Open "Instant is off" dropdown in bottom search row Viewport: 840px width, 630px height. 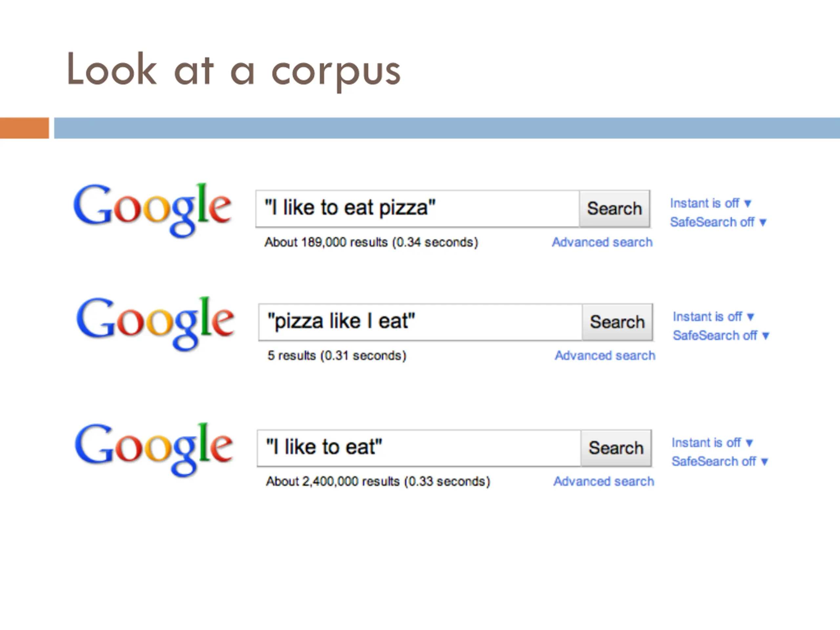click(x=712, y=442)
